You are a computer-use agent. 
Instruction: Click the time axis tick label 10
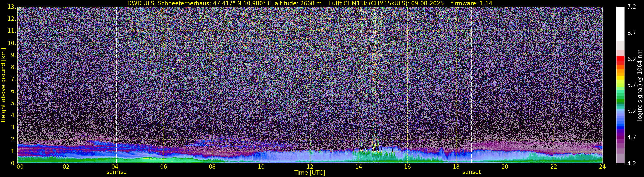[261, 167]
